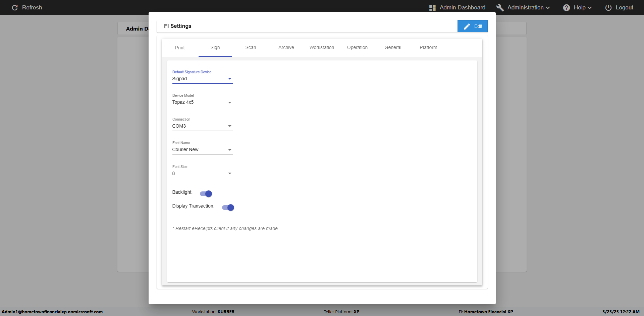Click the Edit button label

478,26
